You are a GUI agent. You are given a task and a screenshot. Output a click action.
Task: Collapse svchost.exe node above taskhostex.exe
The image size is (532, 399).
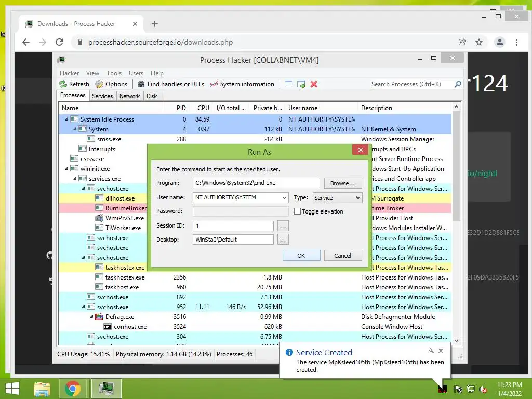pos(84,258)
